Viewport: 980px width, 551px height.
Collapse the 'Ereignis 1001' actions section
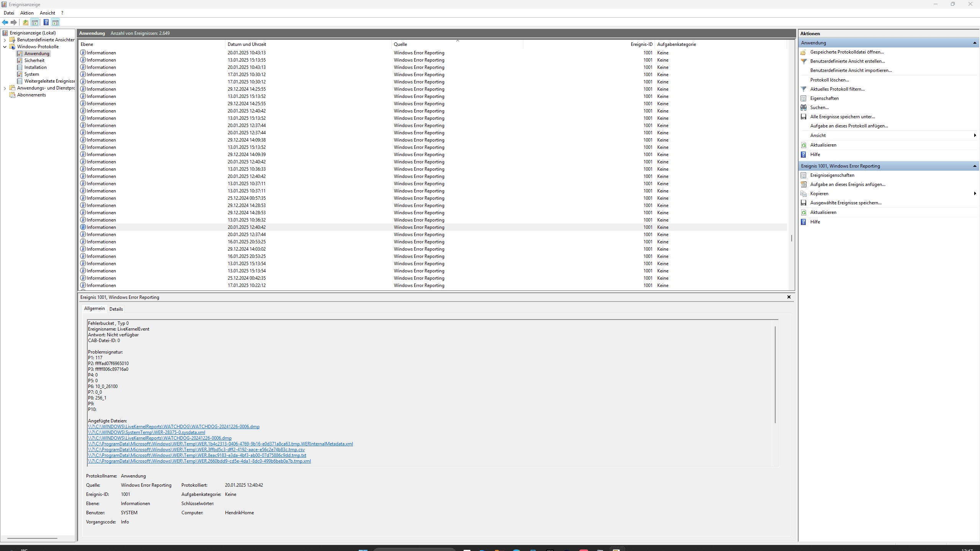click(974, 166)
